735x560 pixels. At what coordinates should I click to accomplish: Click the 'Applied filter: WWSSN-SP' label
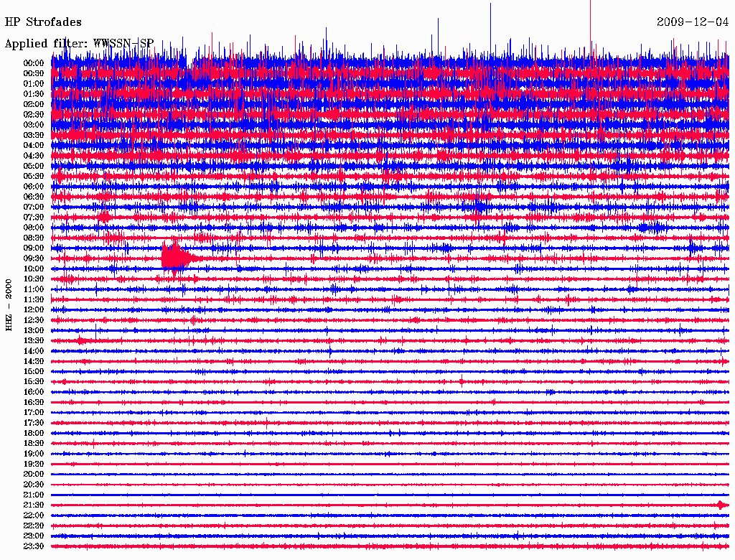pos(79,44)
